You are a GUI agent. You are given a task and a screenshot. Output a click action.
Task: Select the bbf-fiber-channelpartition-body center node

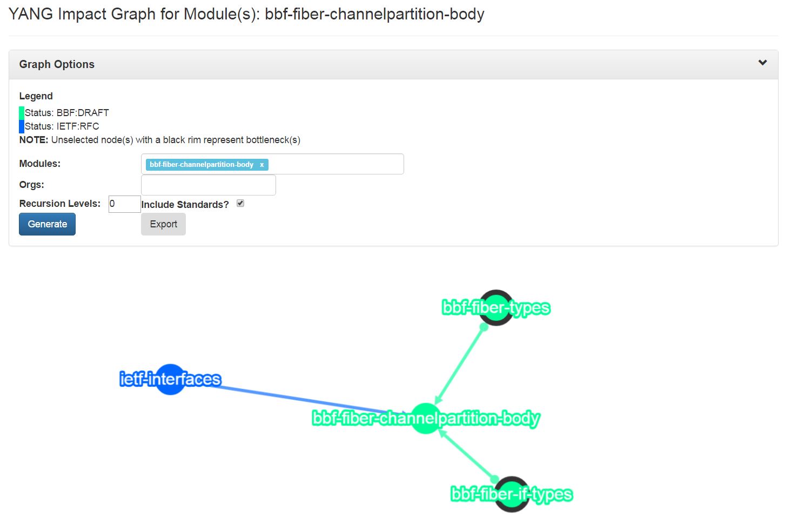click(426, 418)
